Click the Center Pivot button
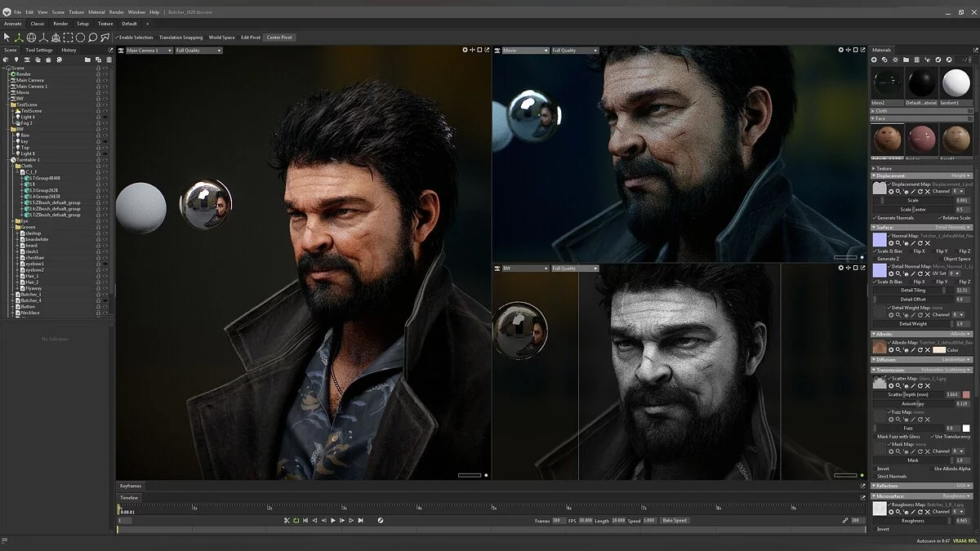The width and height of the screenshot is (980, 551). click(x=279, y=38)
